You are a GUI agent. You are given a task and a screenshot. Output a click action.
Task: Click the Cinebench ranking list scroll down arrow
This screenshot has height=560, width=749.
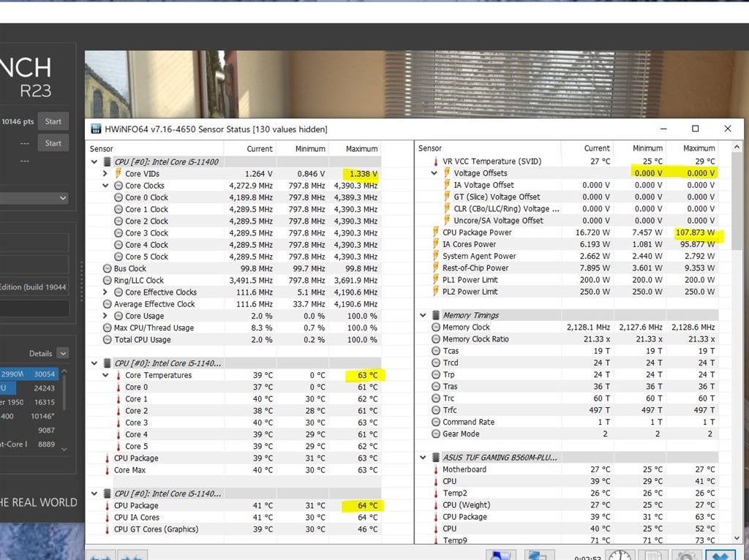64,449
